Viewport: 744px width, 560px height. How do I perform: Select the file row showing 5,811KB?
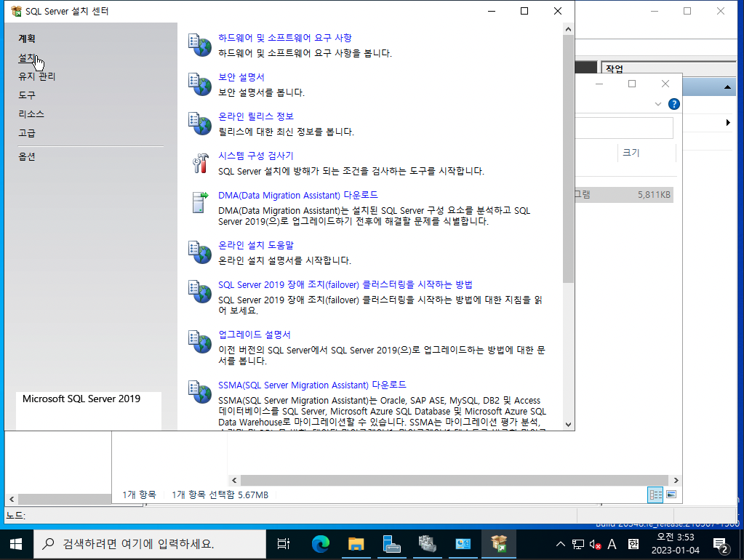click(624, 195)
